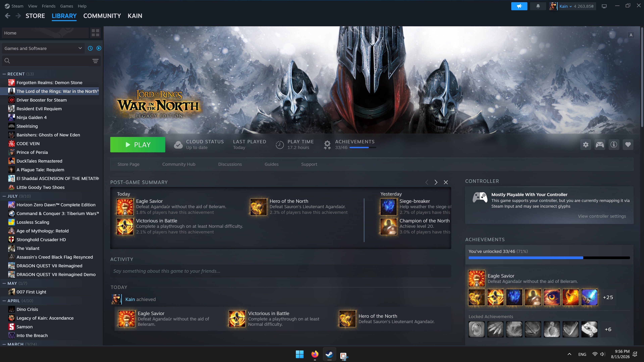Open Games and Software filter dropdown

[x=43, y=48]
